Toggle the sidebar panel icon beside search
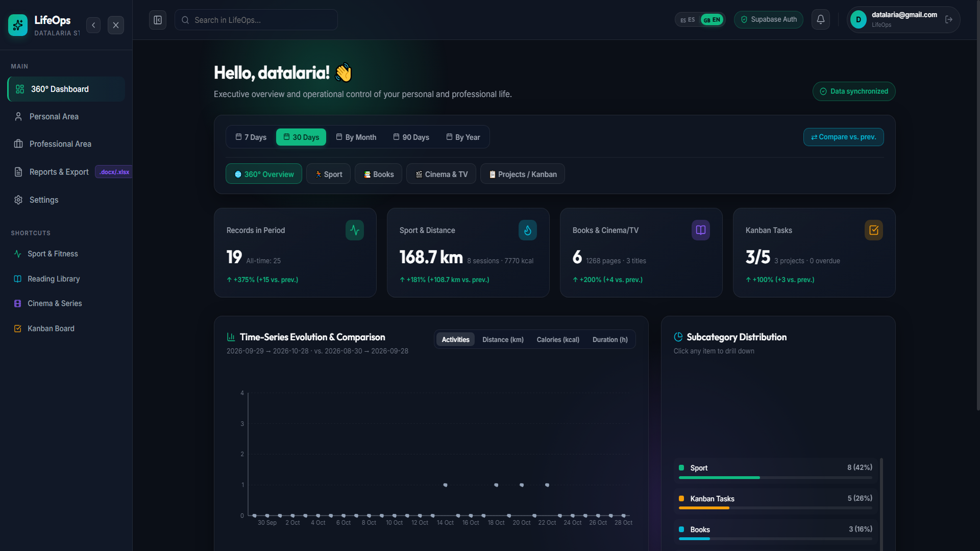This screenshot has height=551, width=980. point(158,20)
